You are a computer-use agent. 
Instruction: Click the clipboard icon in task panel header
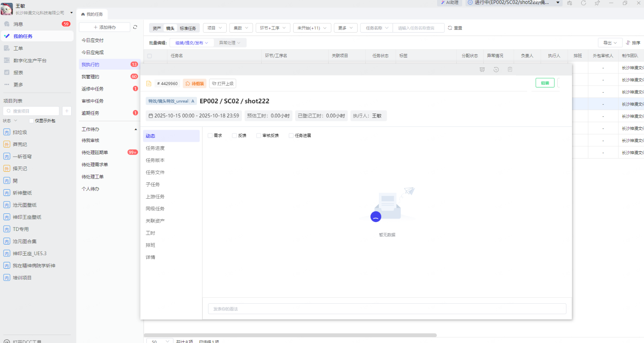[x=510, y=70]
